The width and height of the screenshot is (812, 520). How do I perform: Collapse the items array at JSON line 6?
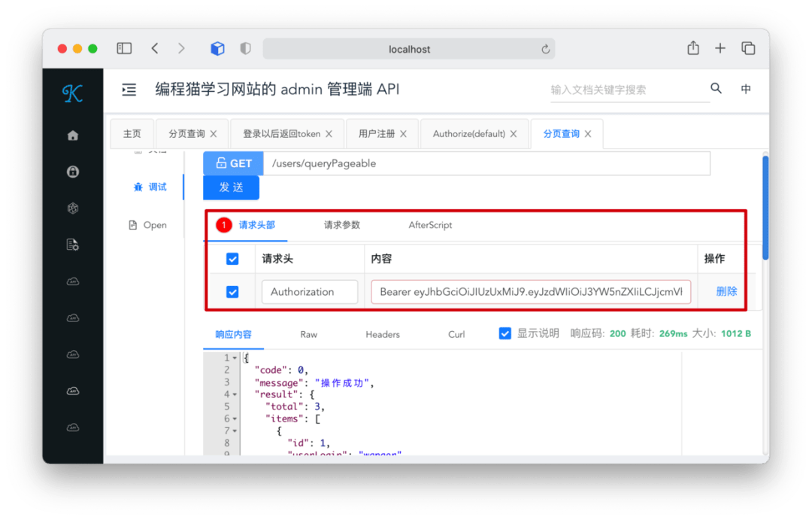(x=235, y=418)
